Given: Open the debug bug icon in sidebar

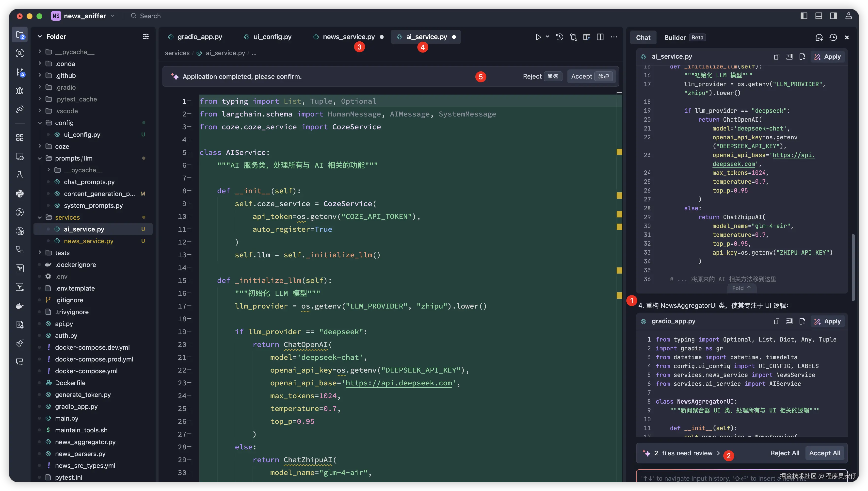Looking at the screenshot, I should [x=20, y=90].
